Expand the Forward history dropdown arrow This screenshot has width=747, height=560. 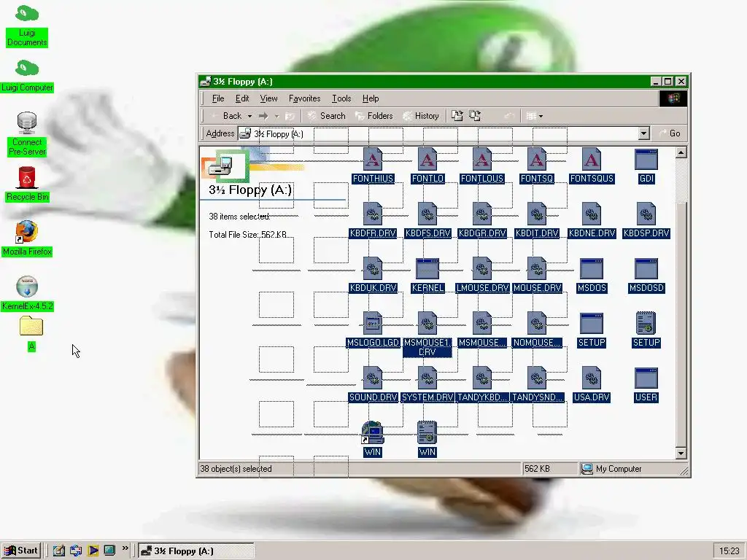(276, 116)
